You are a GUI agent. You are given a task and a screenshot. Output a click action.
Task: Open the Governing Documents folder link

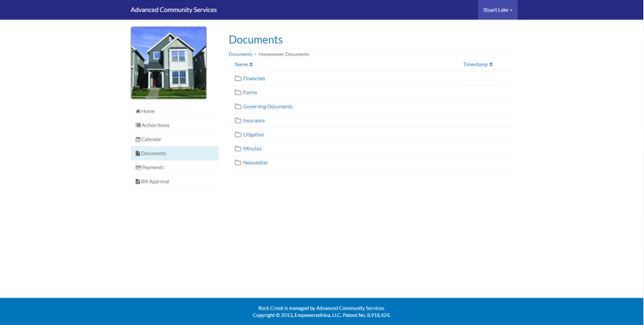(268, 107)
